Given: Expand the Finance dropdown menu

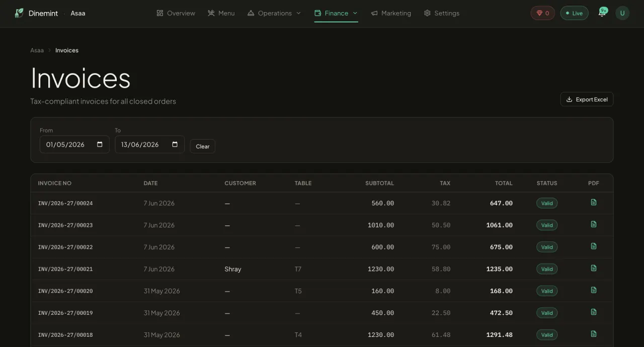Looking at the screenshot, I should [x=336, y=13].
